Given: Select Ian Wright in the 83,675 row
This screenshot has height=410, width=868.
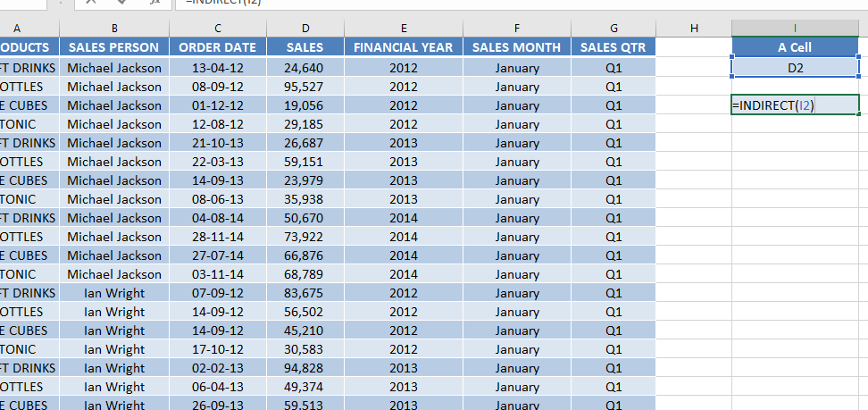Looking at the screenshot, I should pos(114,293).
